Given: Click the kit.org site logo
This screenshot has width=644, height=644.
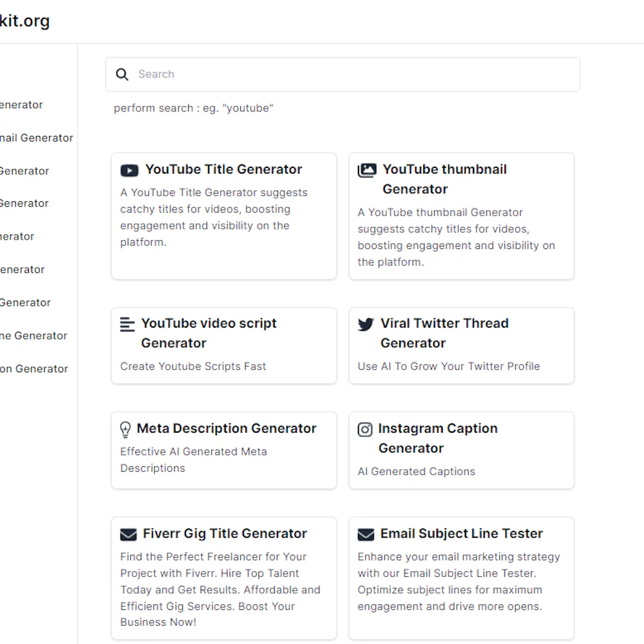Looking at the screenshot, I should click(25, 21).
